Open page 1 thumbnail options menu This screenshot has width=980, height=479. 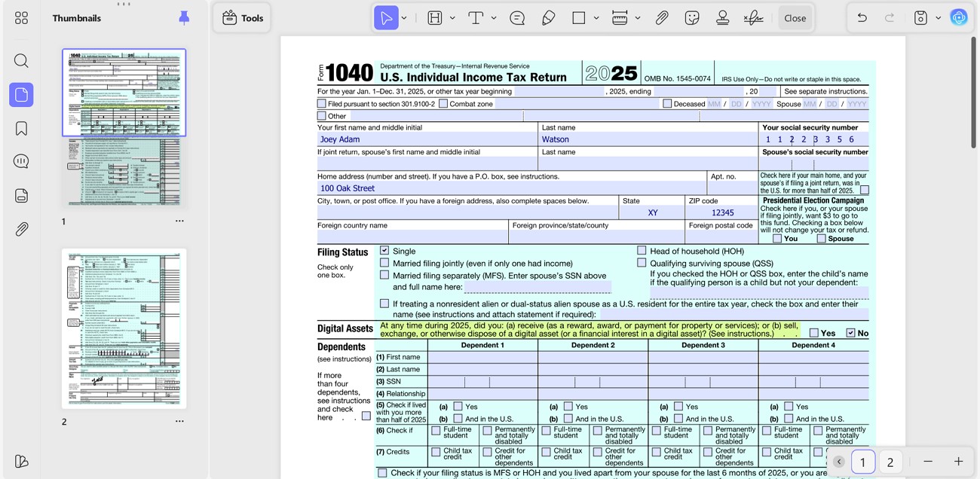179,221
